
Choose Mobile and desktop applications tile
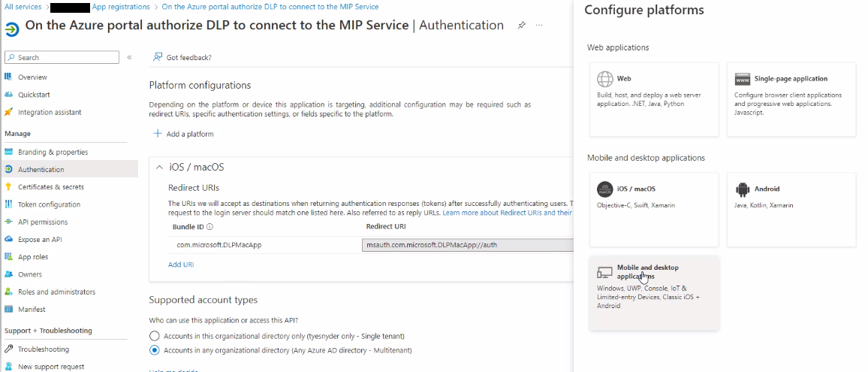tap(654, 293)
